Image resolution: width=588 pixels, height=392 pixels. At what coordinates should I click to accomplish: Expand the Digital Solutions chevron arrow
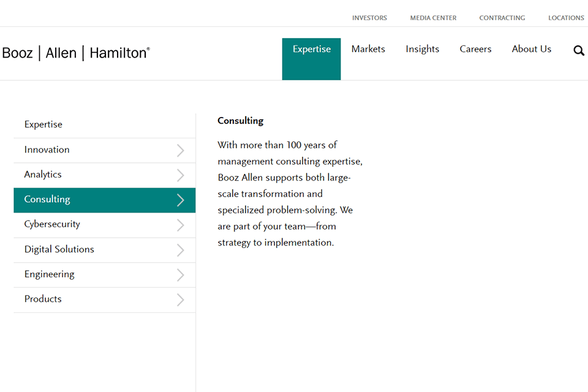pos(180,250)
